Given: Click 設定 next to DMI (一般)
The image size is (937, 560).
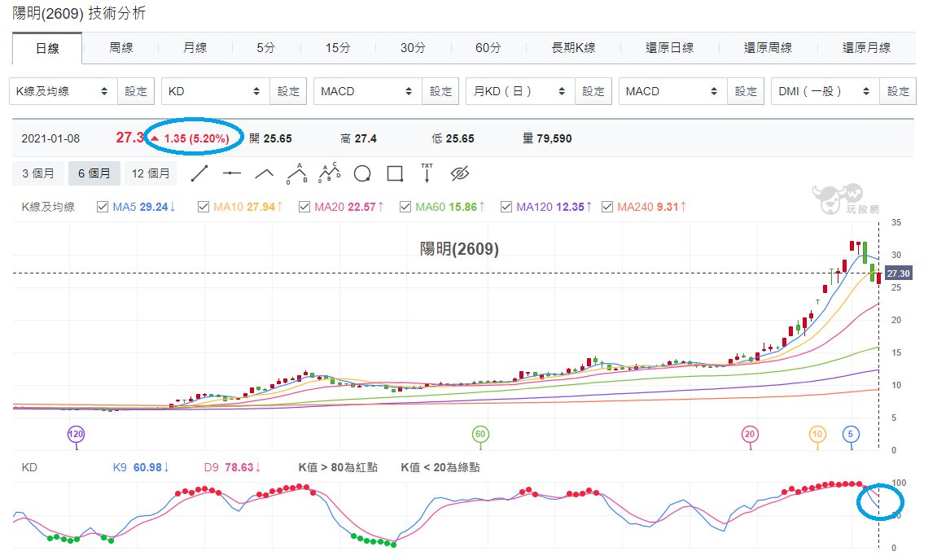Looking at the screenshot, I should click(898, 91).
